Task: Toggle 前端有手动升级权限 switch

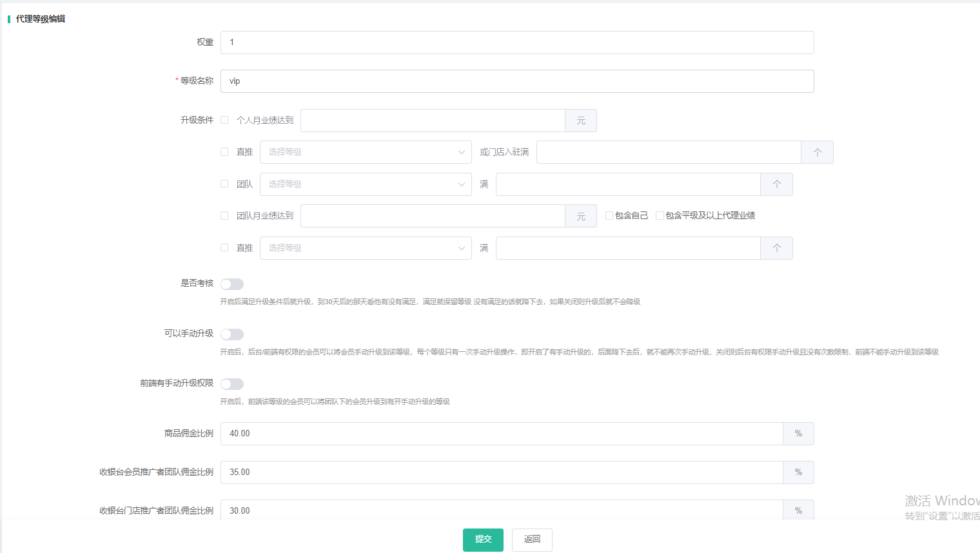Action: point(232,384)
